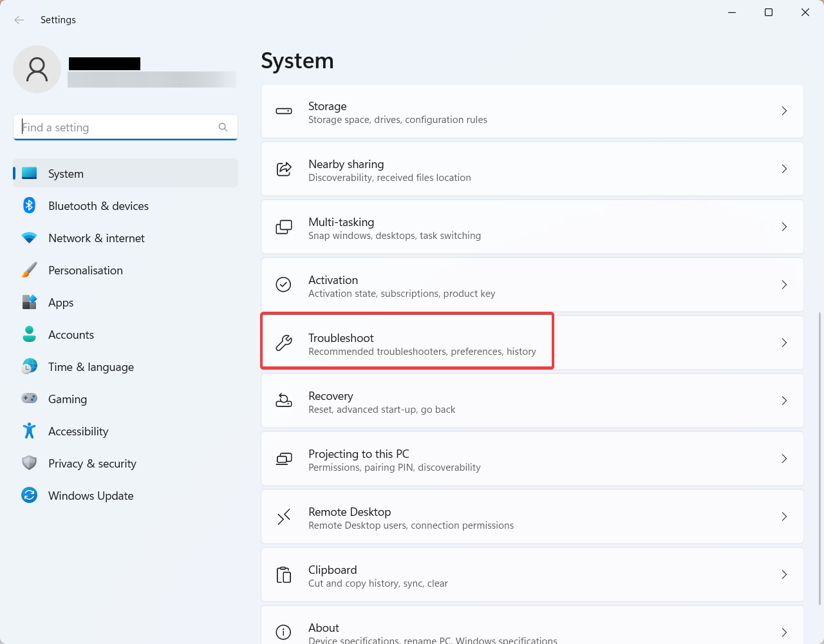Click the Time & language globe icon
The width and height of the screenshot is (824, 644).
(29, 366)
